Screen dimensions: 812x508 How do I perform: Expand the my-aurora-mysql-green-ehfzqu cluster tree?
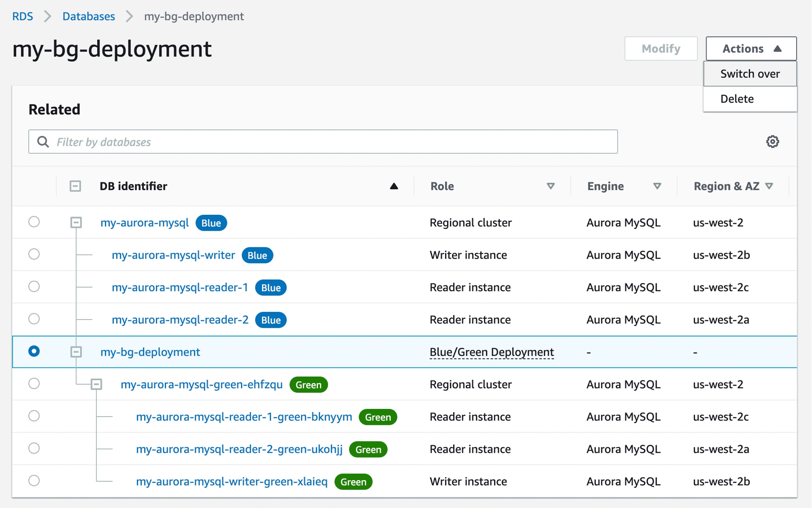pos(95,383)
